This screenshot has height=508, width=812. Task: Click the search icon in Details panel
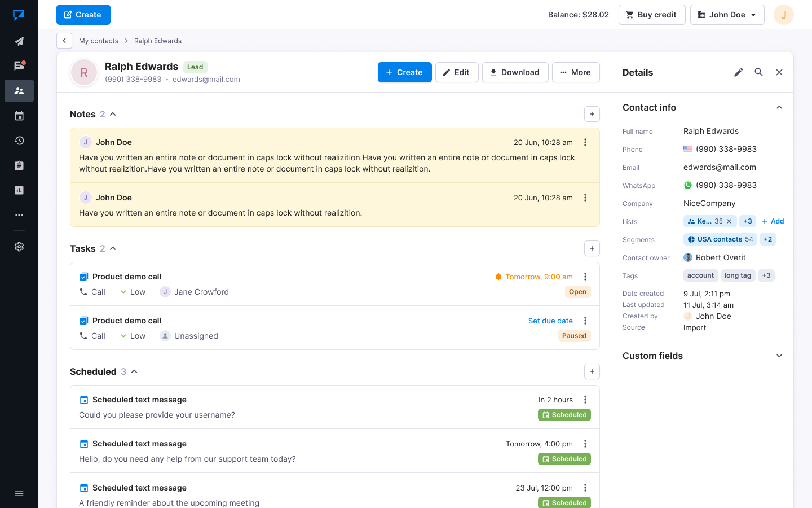pos(758,72)
